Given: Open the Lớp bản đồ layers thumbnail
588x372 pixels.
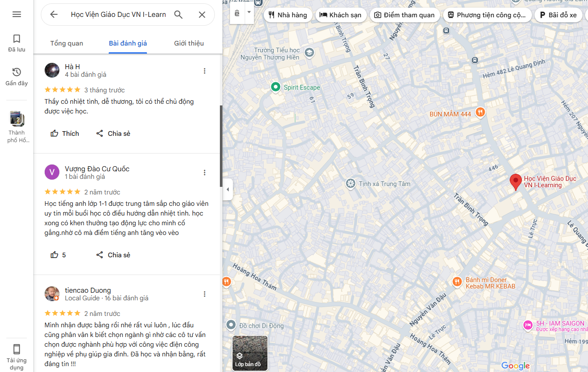Looking at the screenshot, I should (x=250, y=353).
